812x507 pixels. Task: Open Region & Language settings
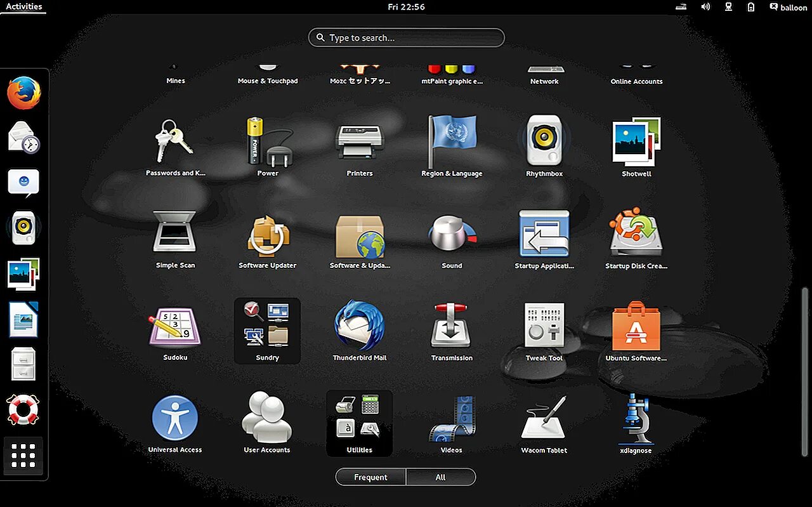coord(452,147)
